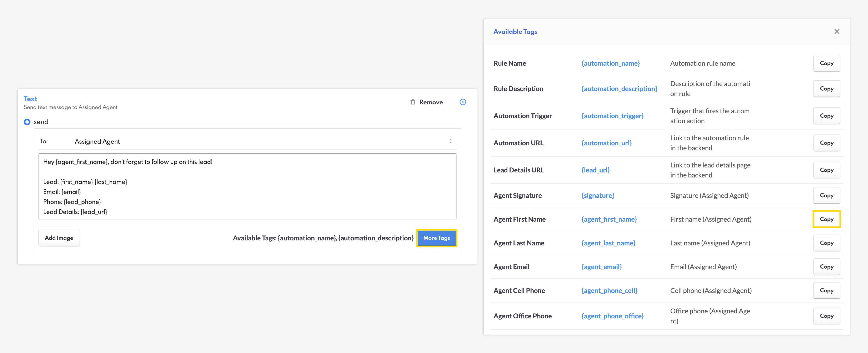Copy the Rule Name tag

(x=827, y=63)
